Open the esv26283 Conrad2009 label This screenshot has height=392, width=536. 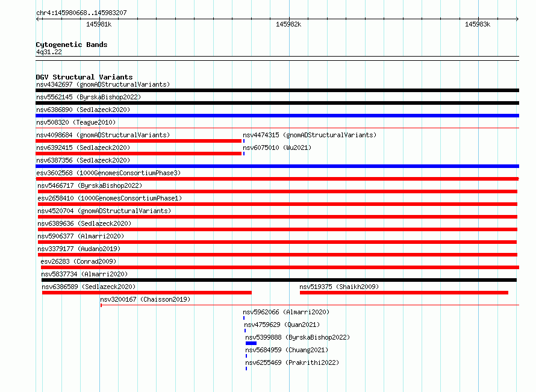pos(78,261)
